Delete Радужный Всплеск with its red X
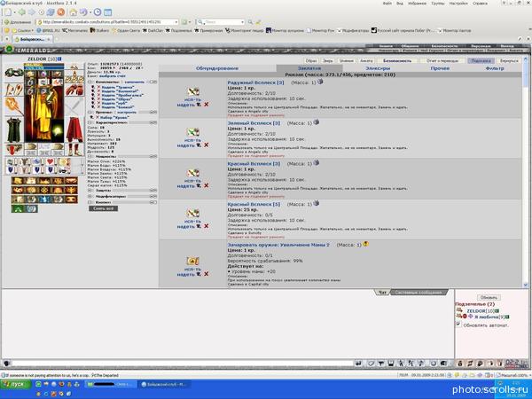Image resolution: width=532 pixels, height=399 pixels. (206, 105)
